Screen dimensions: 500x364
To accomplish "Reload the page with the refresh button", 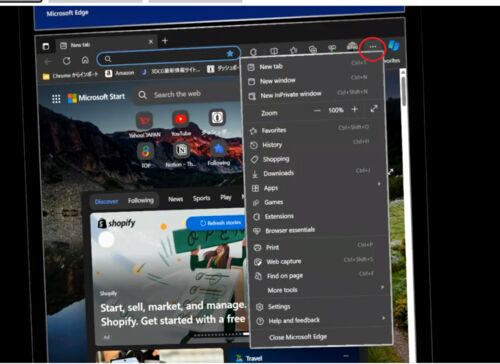I will click(67, 61).
